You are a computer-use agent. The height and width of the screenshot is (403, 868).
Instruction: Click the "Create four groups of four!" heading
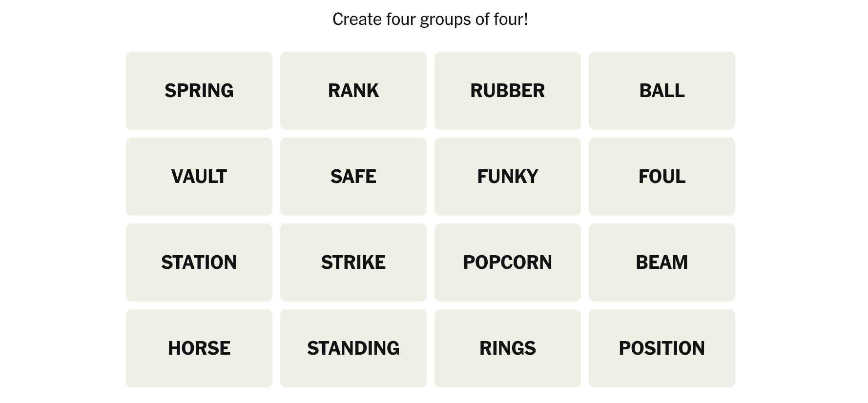[430, 20]
